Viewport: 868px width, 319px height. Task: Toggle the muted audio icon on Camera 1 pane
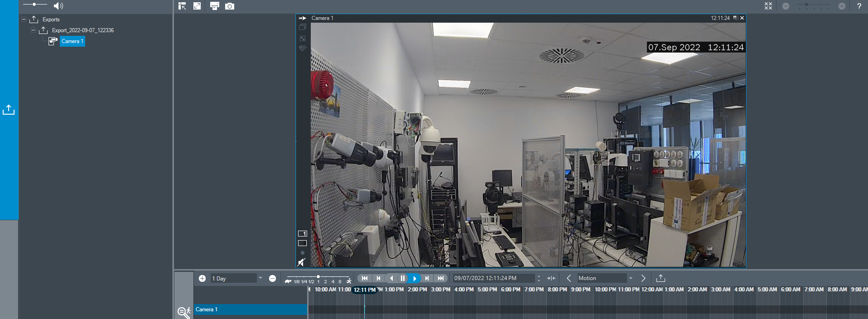pos(301,262)
